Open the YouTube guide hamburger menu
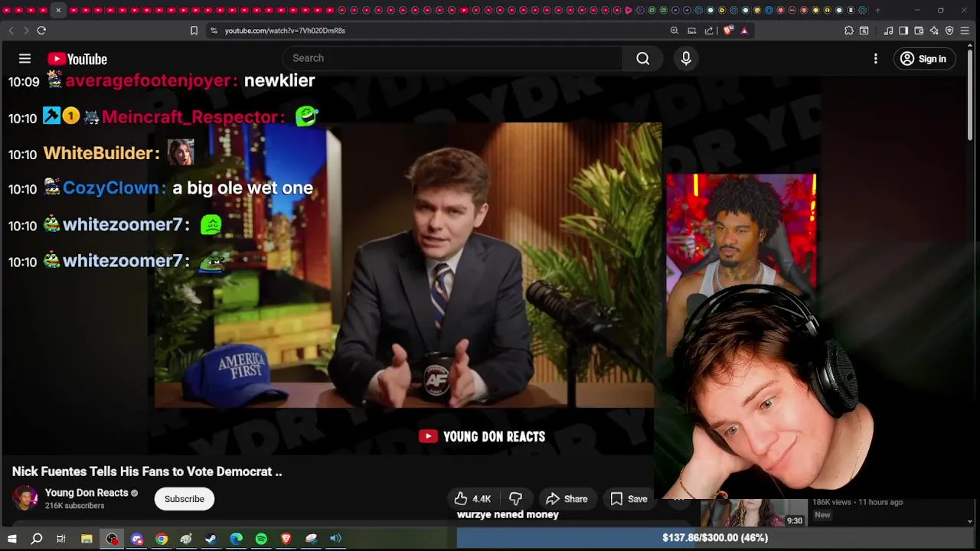The height and width of the screenshot is (551, 980). (x=24, y=59)
